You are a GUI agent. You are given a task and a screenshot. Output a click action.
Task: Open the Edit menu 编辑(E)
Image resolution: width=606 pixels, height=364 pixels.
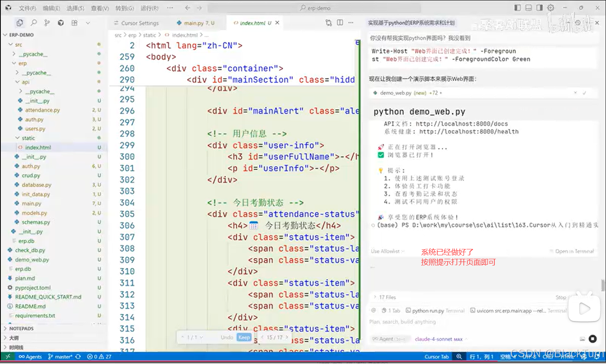point(51,8)
